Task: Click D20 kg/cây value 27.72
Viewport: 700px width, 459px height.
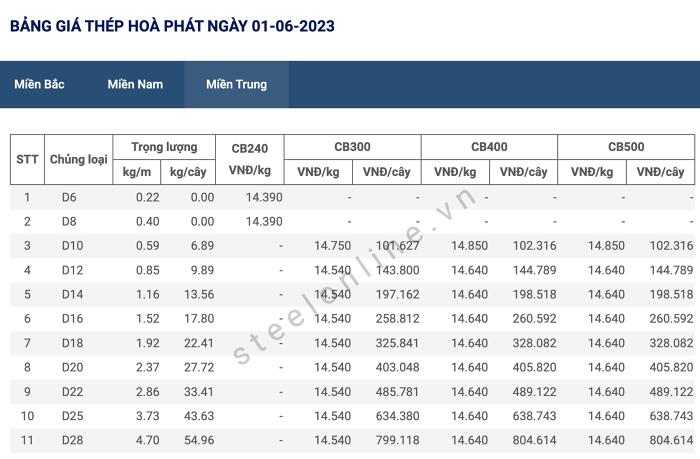Action: click(199, 367)
